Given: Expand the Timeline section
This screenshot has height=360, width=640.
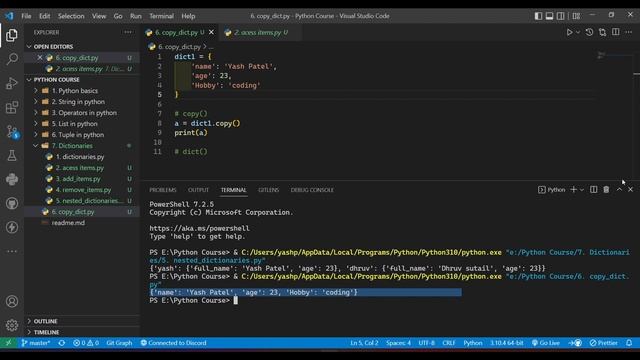Looking at the screenshot, I should [29, 332].
